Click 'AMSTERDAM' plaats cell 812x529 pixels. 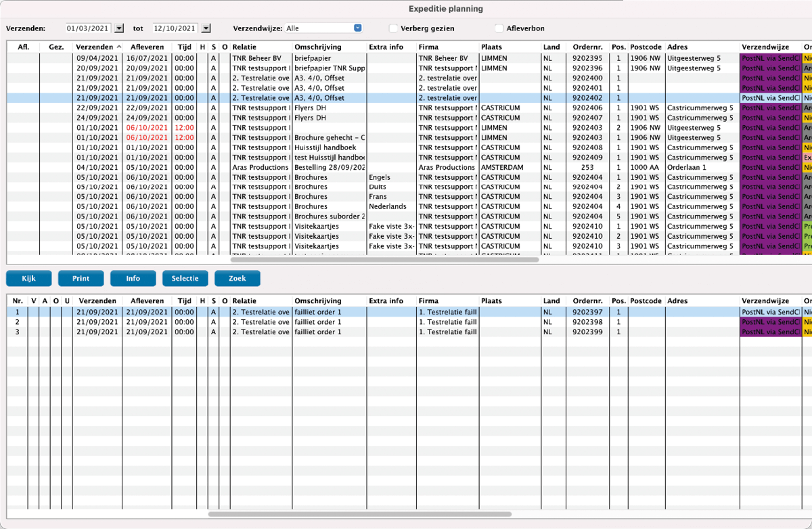510,167
